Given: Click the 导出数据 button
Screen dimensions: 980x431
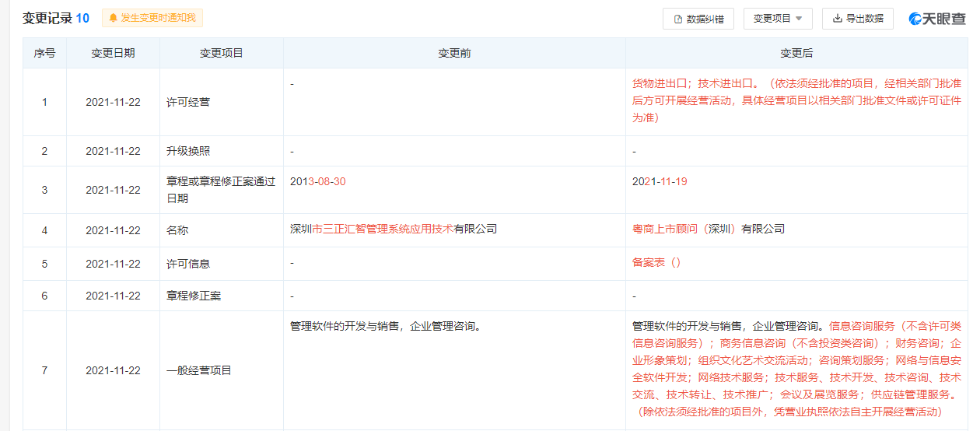Looking at the screenshot, I should click(858, 19).
